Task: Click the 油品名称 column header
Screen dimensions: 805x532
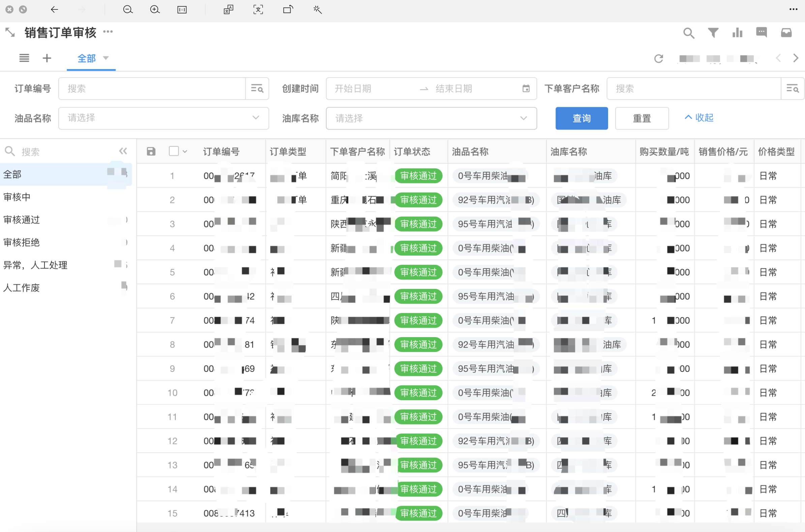Action: click(x=470, y=152)
